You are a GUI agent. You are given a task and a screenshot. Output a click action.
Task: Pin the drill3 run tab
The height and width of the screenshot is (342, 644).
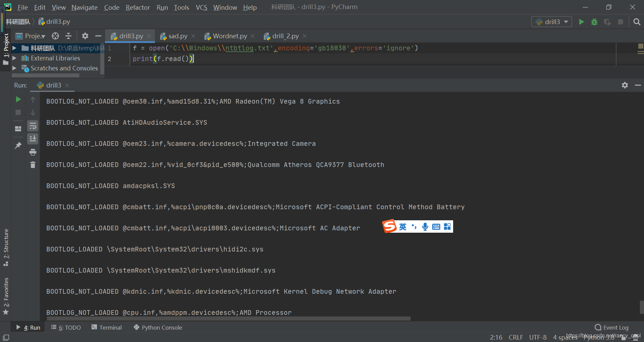[x=18, y=146]
